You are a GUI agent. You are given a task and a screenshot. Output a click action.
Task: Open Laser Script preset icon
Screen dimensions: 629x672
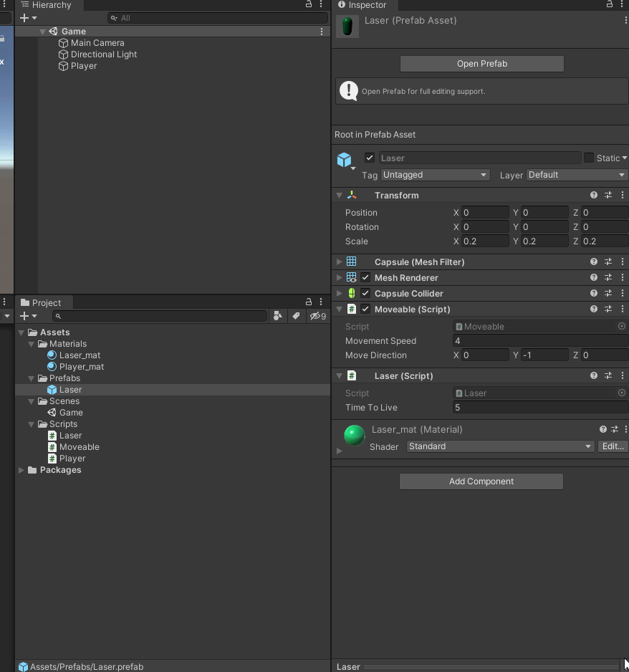pyautogui.click(x=608, y=375)
